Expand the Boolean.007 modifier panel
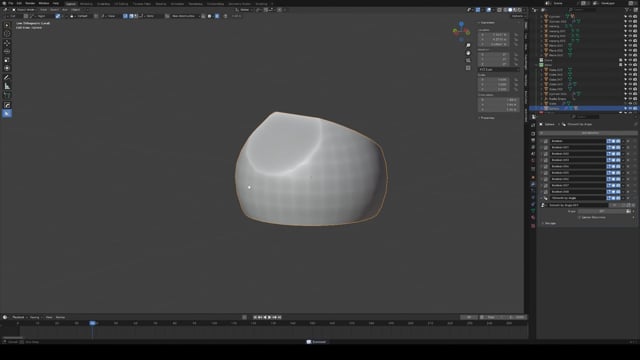The image size is (640, 360). (542, 185)
